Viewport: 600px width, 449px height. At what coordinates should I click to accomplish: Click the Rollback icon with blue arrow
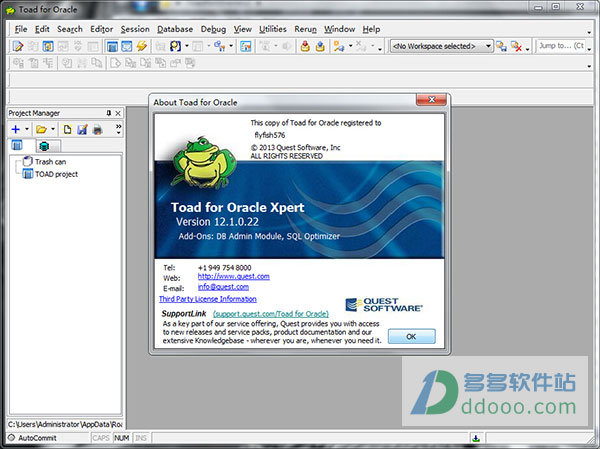tap(320, 46)
